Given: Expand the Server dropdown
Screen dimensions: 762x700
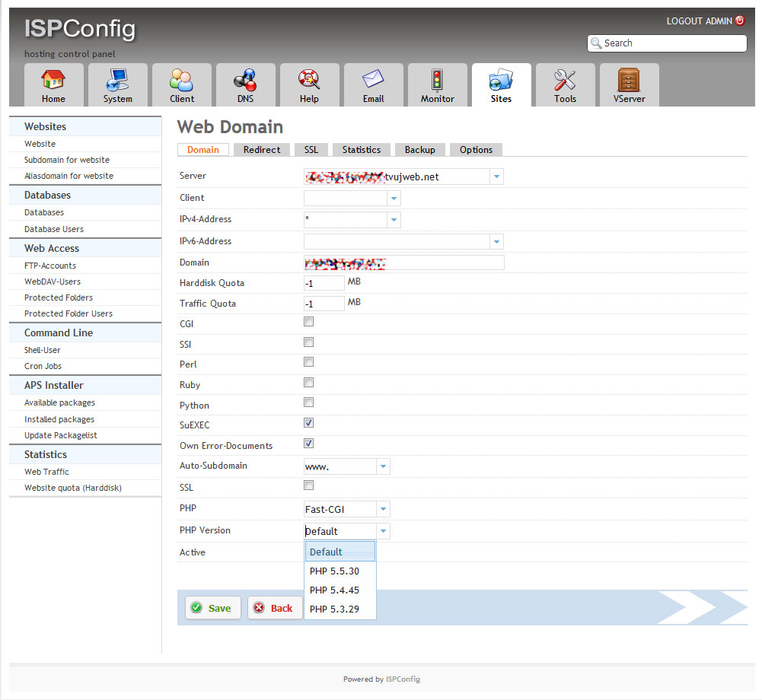Looking at the screenshot, I should (496, 177).
